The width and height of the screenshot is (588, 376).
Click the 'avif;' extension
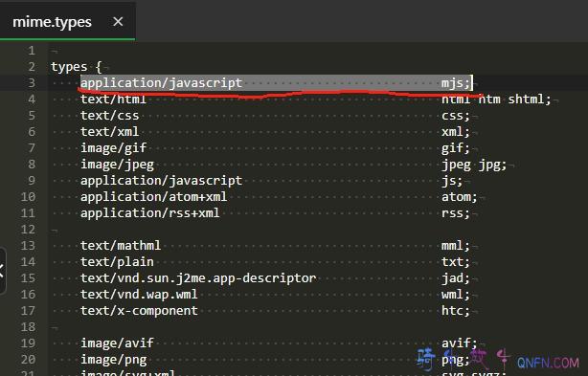(x=459, y=343)
